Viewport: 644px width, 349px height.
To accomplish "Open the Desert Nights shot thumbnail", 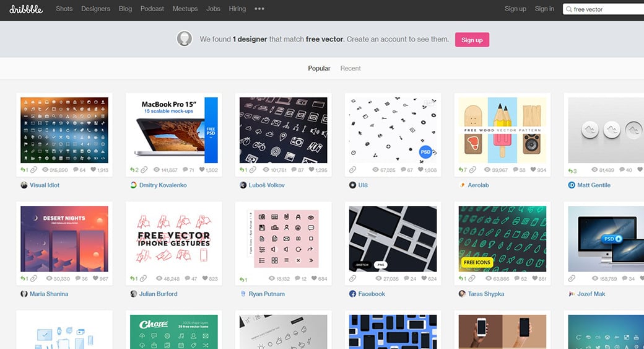I will point(64,239).
